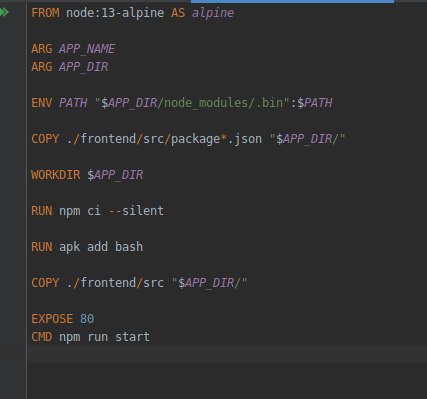Click the trailing $PATH variable
427x399 pixels.
click(315, 103)
